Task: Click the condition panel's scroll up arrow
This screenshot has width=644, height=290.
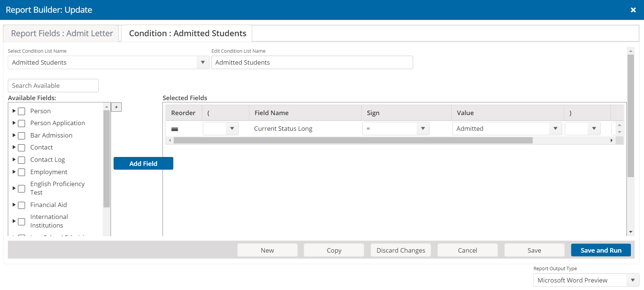Action: (631, 51)
